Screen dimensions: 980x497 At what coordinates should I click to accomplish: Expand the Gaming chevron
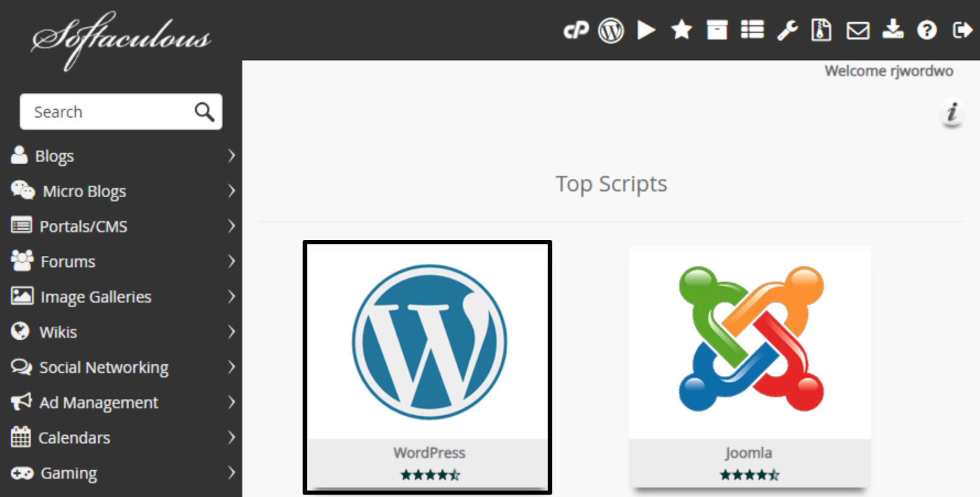(231, 473)
